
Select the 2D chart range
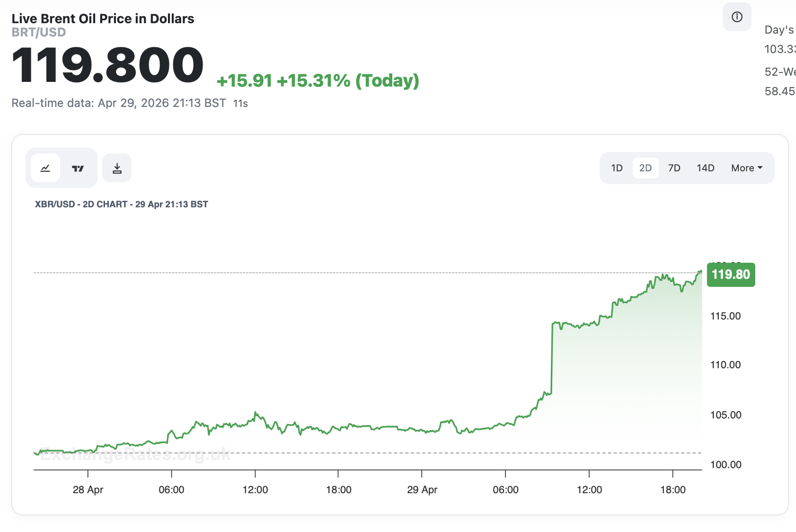646,168
